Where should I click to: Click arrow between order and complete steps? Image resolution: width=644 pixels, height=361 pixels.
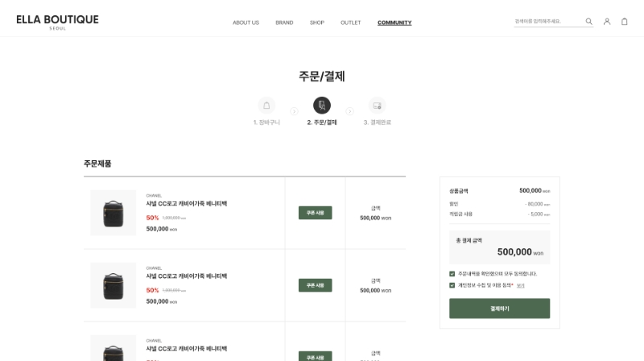tap(349, 111)
